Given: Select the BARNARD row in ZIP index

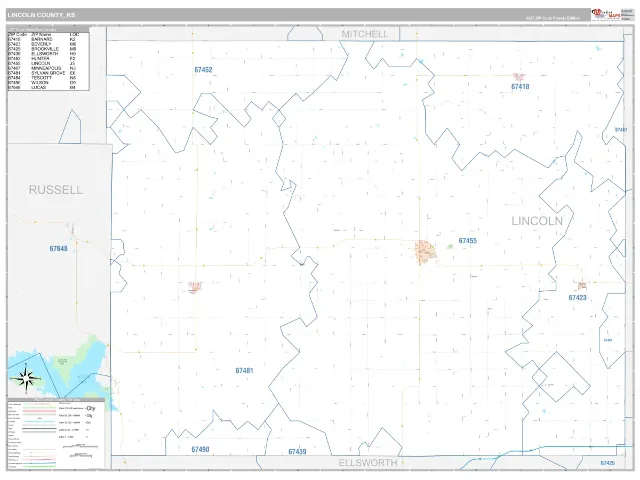Looking at the screenshot, I should tap(42, 39).
